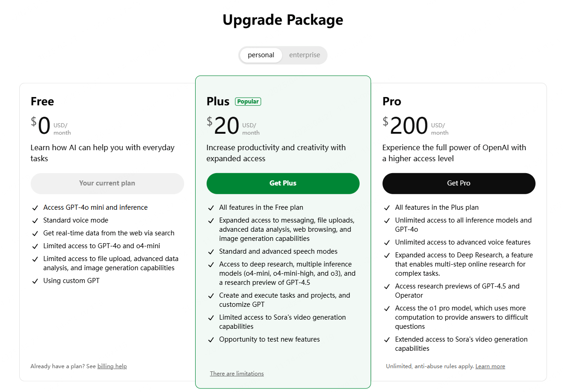
Task: Click checkmark beside Access GPT-4o mini and inference
Action: 35,208
